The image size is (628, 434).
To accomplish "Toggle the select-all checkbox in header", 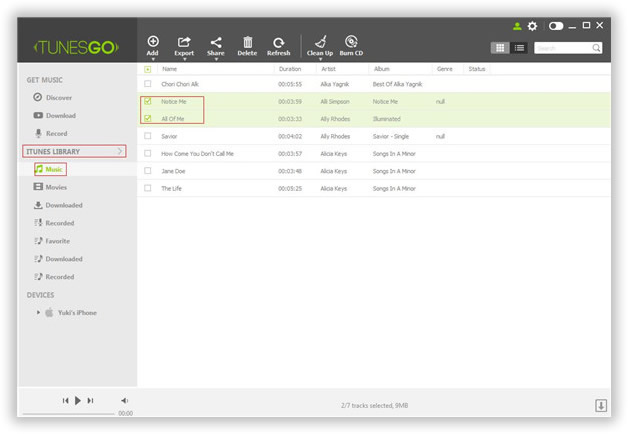I will [x=148, y=69].
